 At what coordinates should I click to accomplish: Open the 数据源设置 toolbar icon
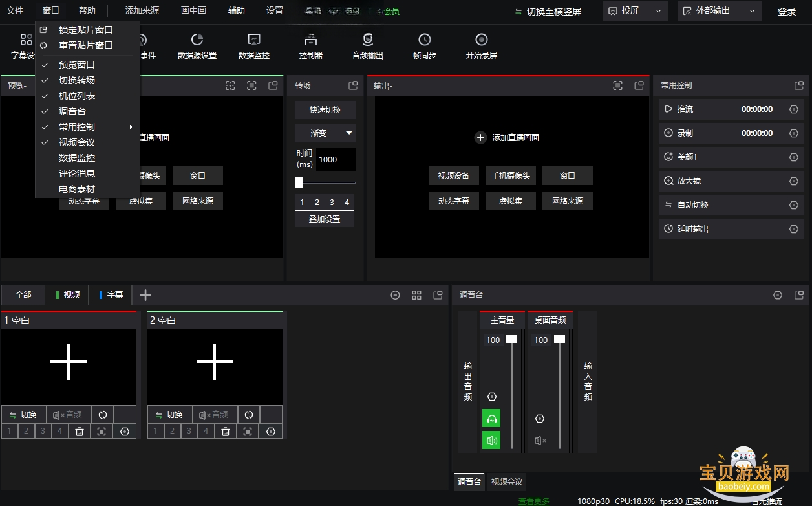(x=197, y=47)
